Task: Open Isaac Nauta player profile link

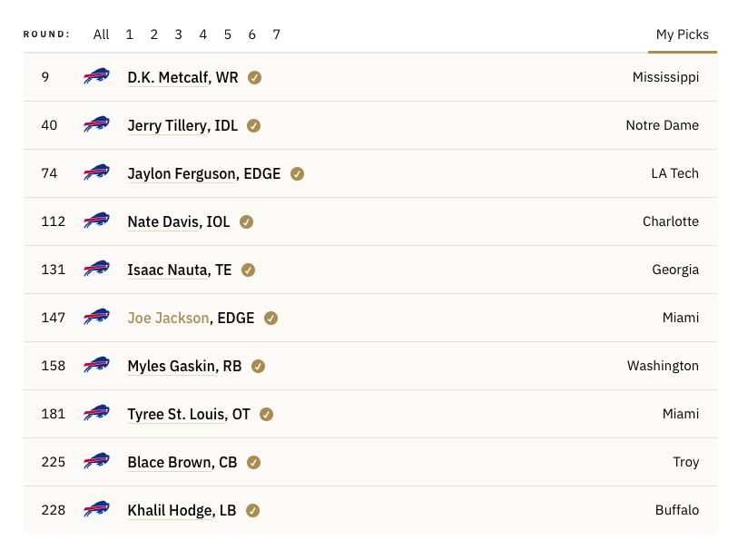Action: [x=168, y=270]
